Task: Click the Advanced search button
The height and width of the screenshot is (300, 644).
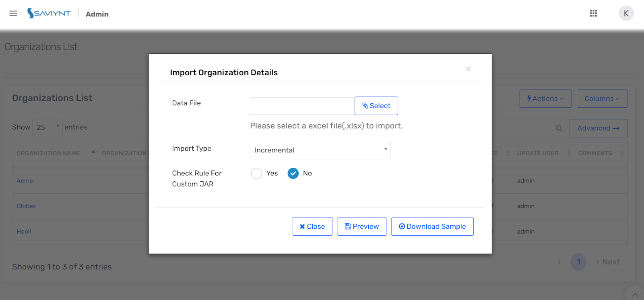Action: 599,128
